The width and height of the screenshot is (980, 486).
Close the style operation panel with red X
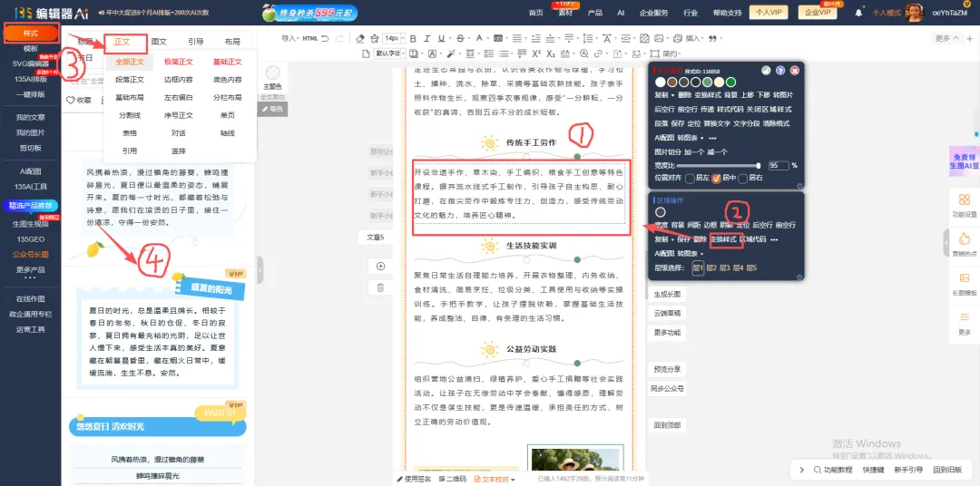pos(794,71)
